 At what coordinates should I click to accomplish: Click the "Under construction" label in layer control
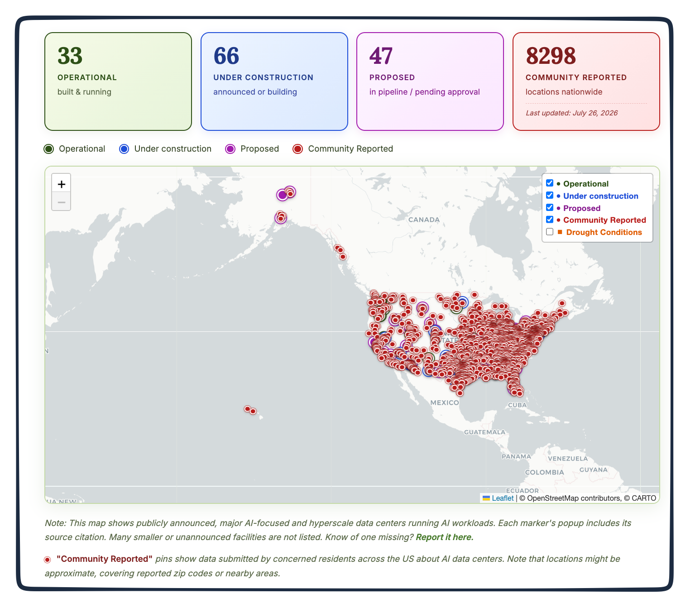[x=601, y=196]
